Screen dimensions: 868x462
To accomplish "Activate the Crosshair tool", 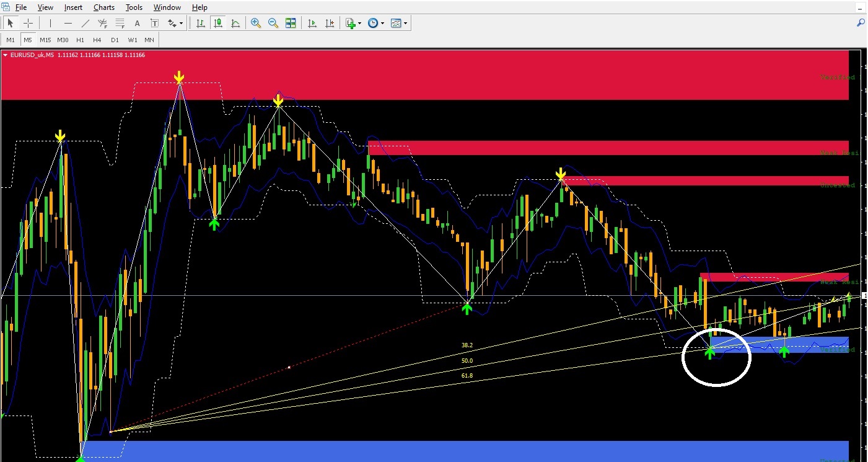I will (x=28, y=23).
